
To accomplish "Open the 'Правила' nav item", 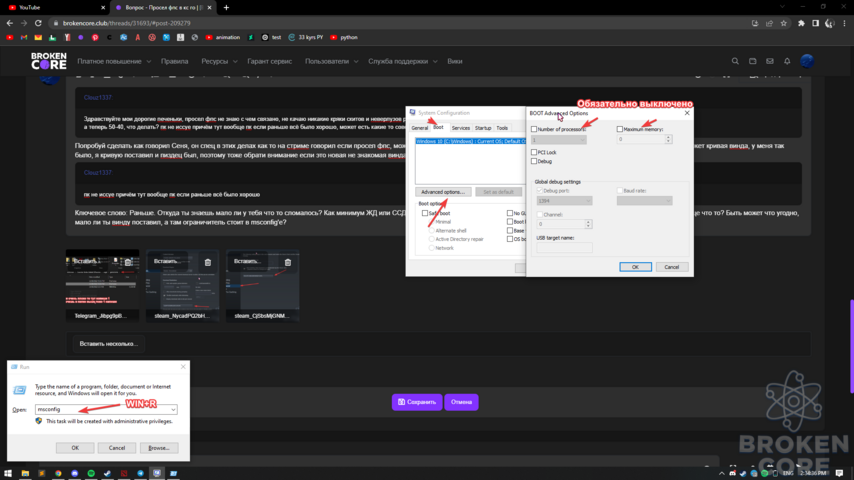I will coord(174,62).
